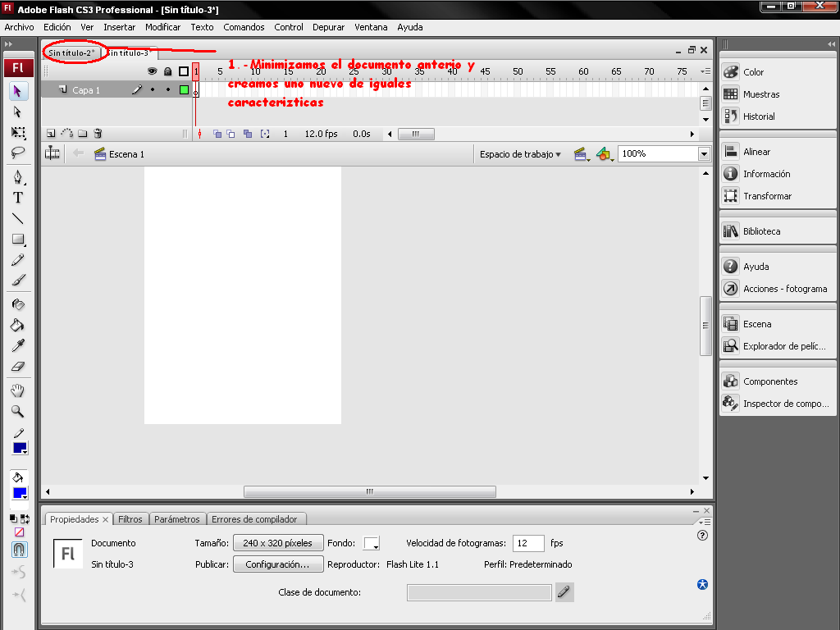Select the Lasso tool
The height and width of the screenshot is (630, 840).
(18, 153)
